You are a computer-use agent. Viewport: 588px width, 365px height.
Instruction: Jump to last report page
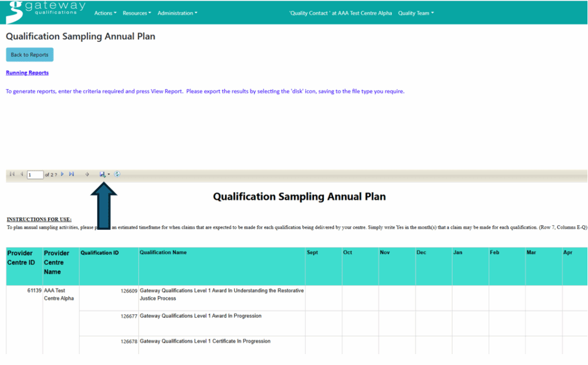coord(72,174)
